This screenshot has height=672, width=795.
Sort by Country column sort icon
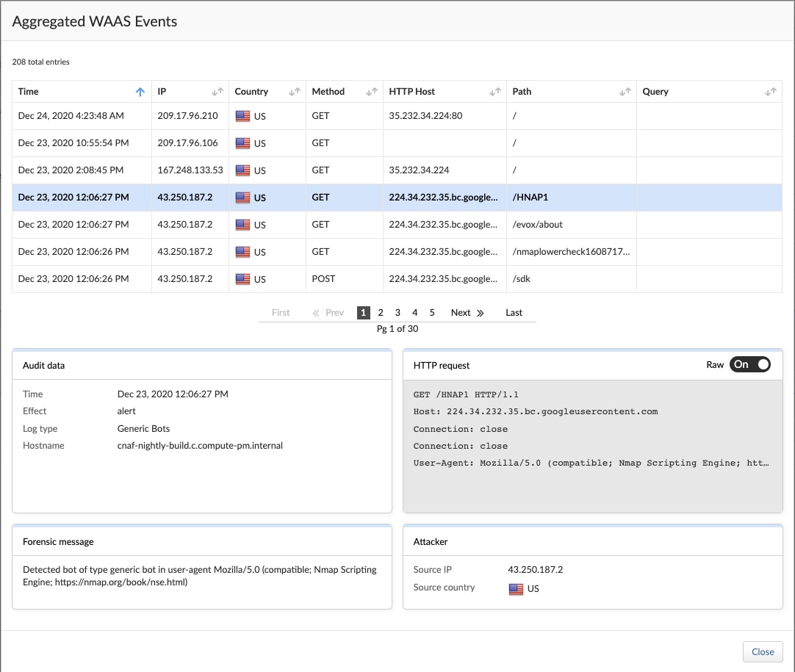tap(295, 92)
